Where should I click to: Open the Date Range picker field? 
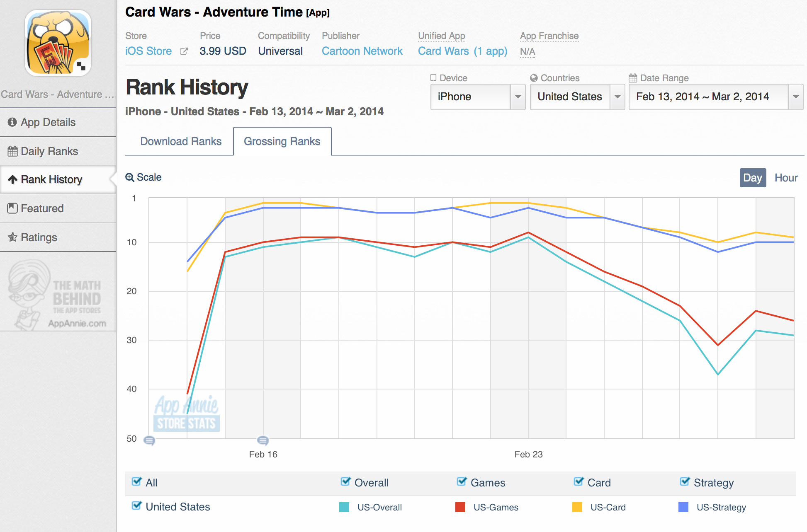click(x=716, y=97)
